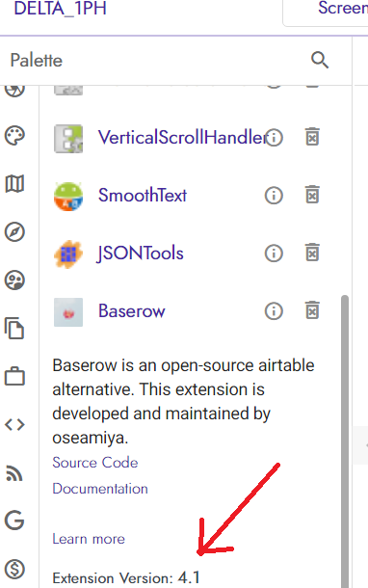Open the briefcase category in sidebar
This screenshot has width=368, height=588.
coord(14,376)
